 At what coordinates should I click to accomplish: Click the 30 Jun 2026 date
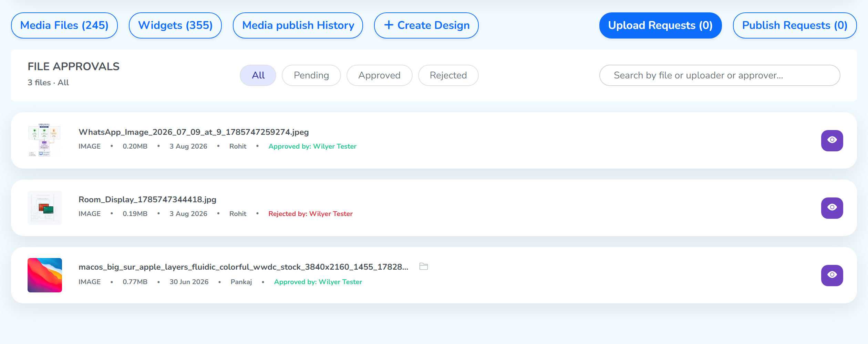[x=189, y=282]
